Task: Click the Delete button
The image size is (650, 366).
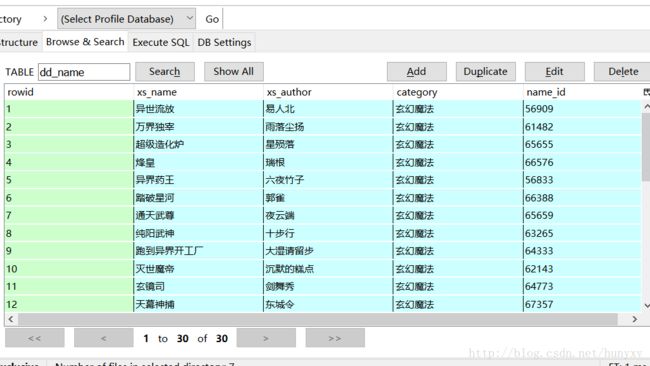Action: point(622,72)
